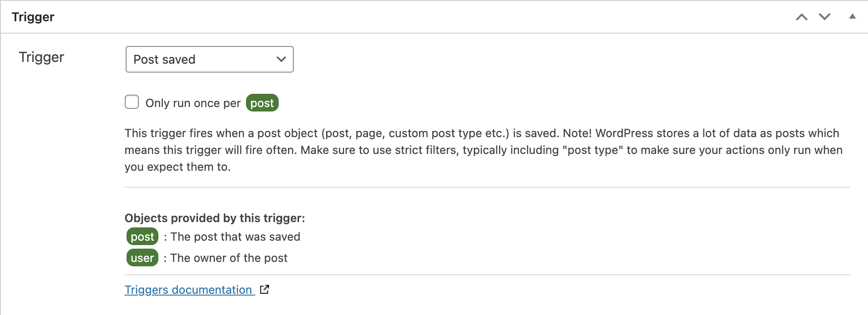Click the chevron arrow in trigger select

281,59
